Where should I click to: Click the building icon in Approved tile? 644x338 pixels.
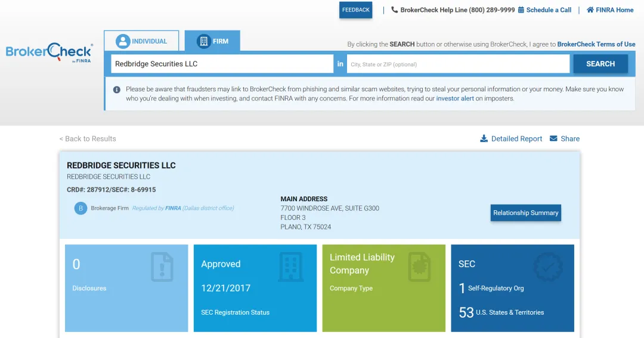click(x=290, y=267)
